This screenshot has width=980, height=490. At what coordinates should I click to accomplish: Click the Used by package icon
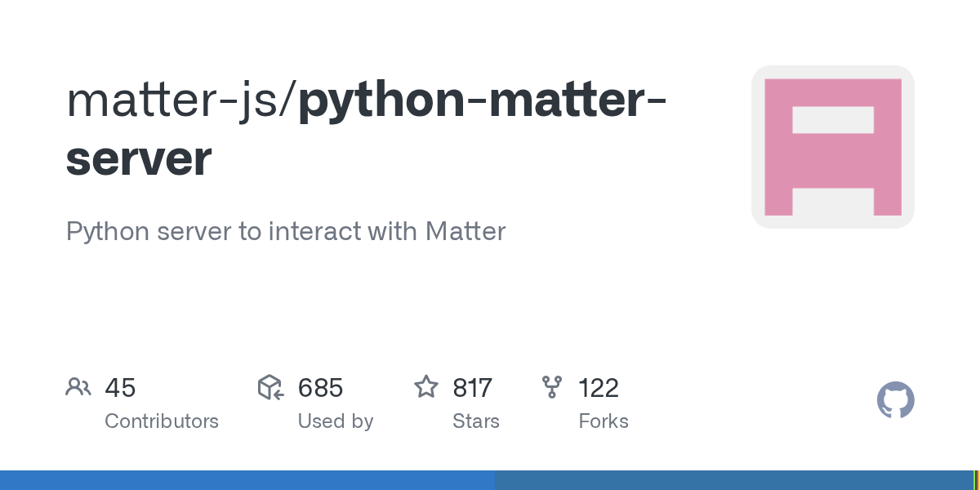click(x=270, y=387)
